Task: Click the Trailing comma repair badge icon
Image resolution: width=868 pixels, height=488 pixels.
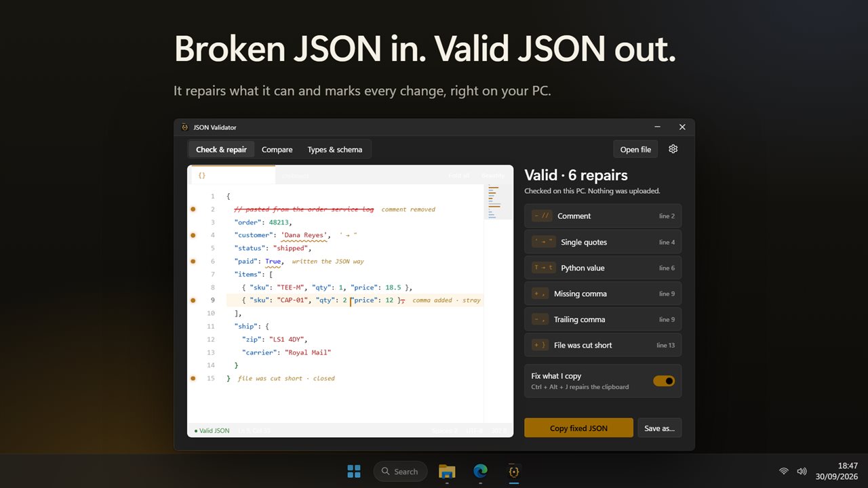Action: tap(540, 319)
